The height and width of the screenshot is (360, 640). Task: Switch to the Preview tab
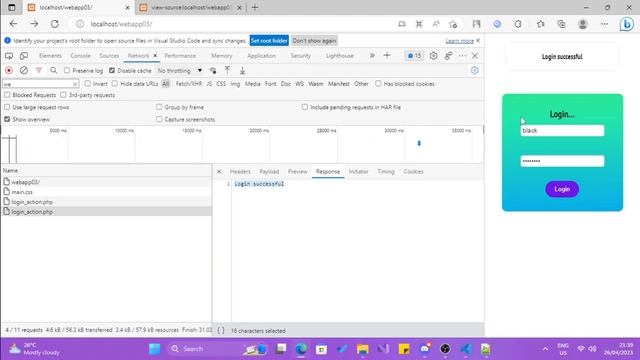(x=298, y=171)
